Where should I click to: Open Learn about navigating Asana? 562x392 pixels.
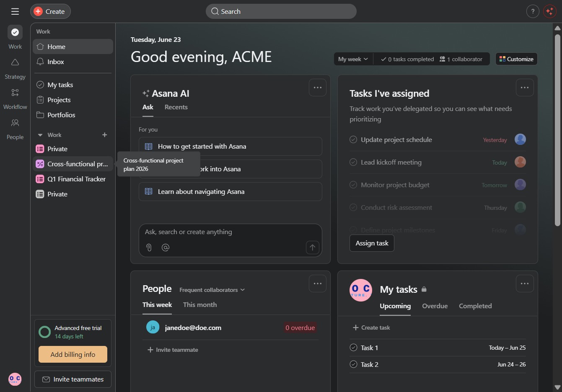230,192
